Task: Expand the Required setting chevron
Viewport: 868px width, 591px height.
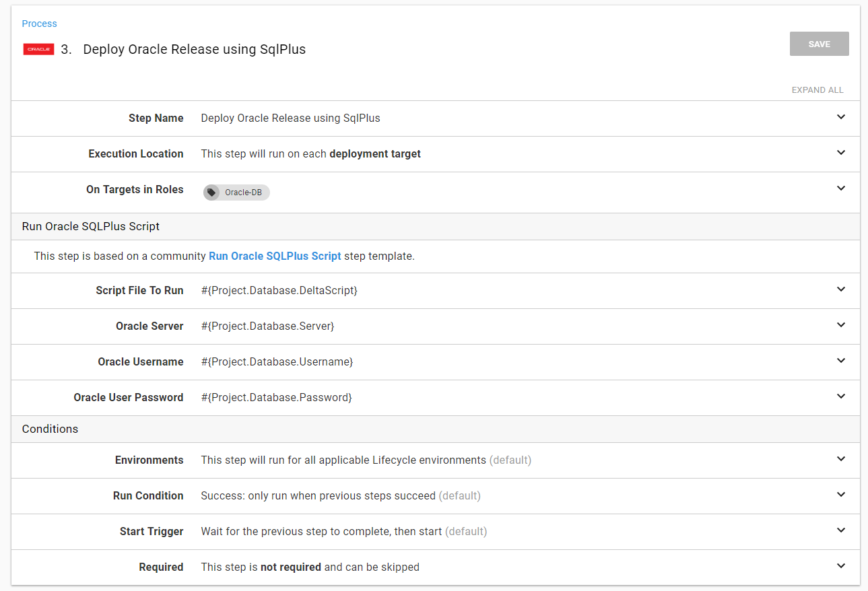Action: click(840, 566)
